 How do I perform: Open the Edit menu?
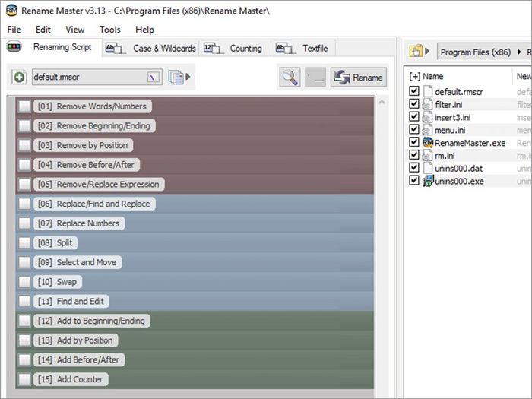pos(43,30)
